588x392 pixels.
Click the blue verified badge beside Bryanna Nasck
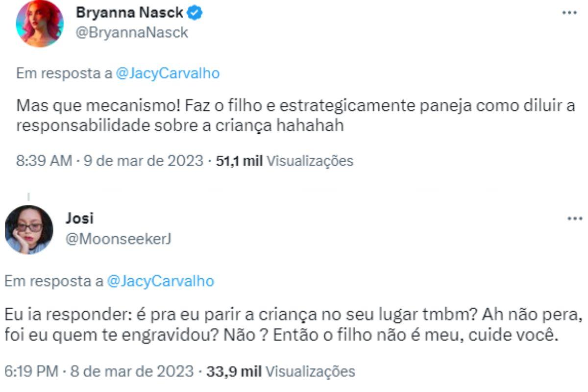click(196, 14)
